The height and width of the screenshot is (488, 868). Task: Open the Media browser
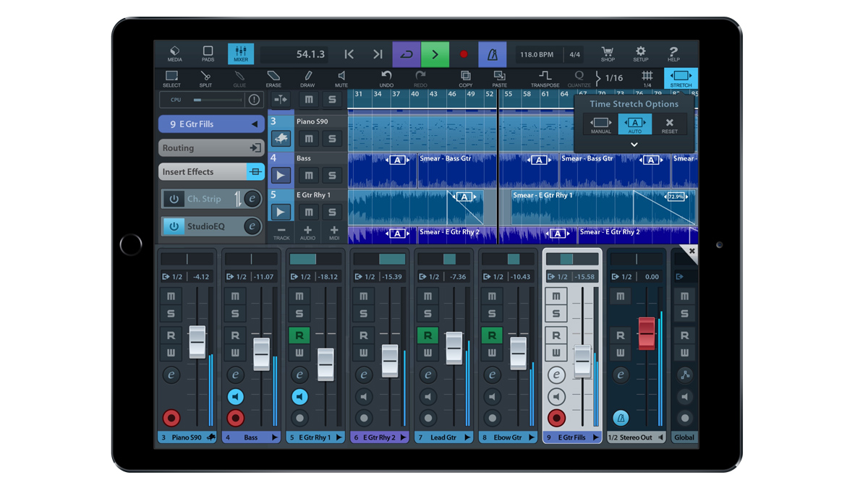[174, 53]
